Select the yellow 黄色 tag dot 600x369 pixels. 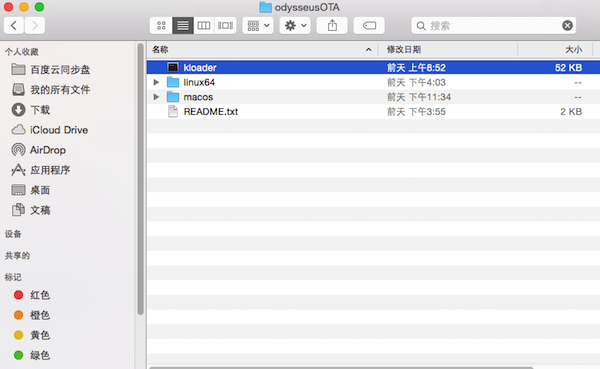click(18, 335)
